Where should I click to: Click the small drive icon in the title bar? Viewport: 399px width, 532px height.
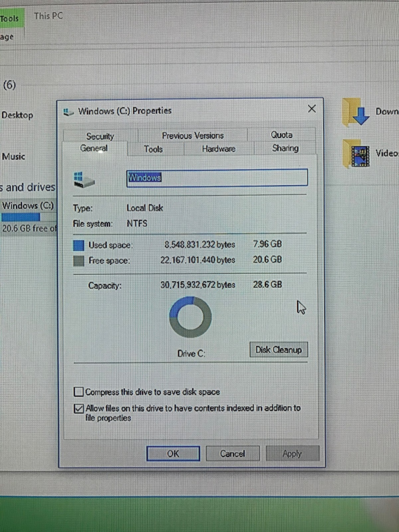click(68, 112)
